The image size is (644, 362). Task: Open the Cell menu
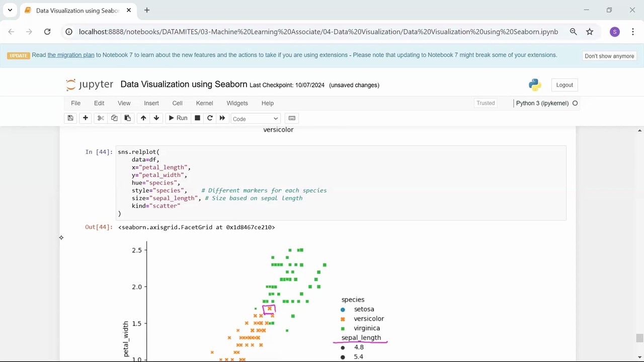pyautogui.click(x=177, y=103)
